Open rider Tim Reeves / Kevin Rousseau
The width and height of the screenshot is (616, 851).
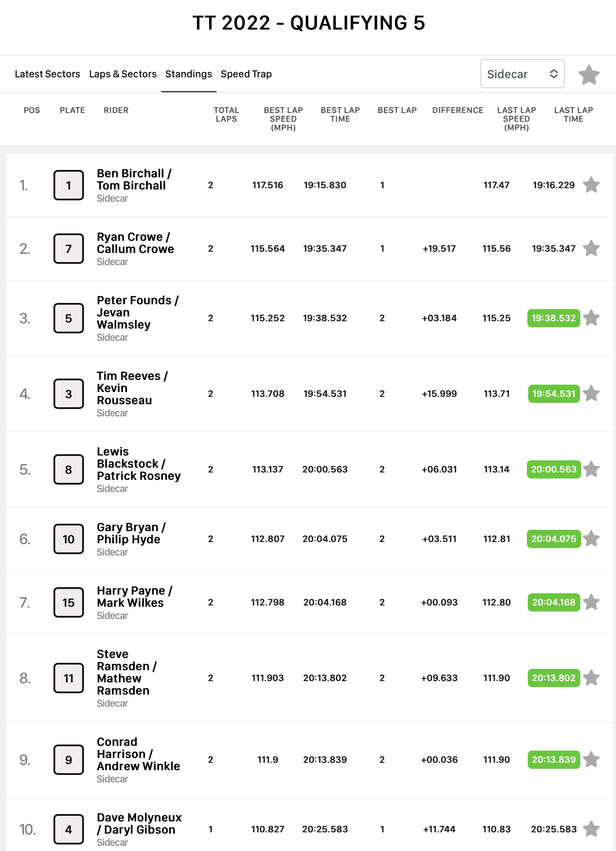point(132,388)
